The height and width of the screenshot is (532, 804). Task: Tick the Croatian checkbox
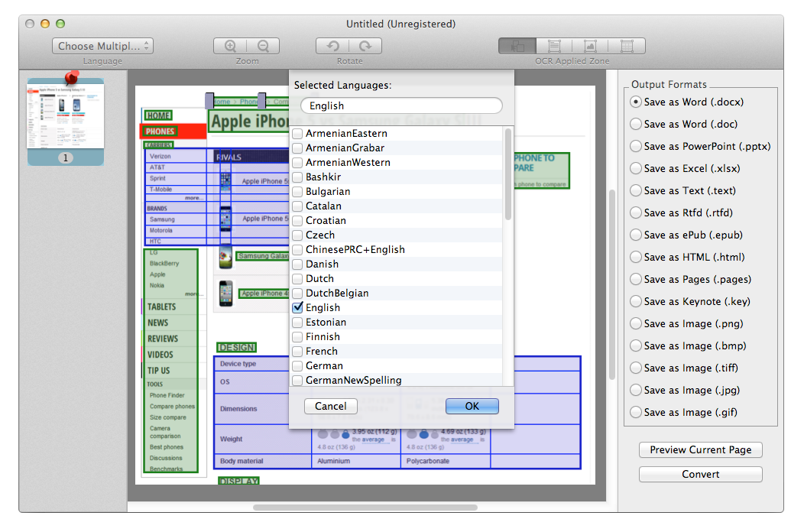(x=297, y=221)
